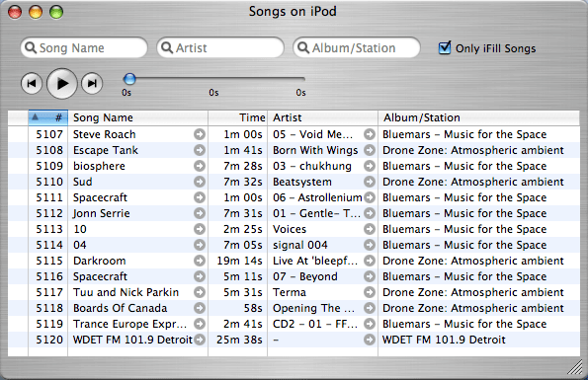Select song number 5111
The height and width of the screenshot is (380, 588).
(49, 197)
